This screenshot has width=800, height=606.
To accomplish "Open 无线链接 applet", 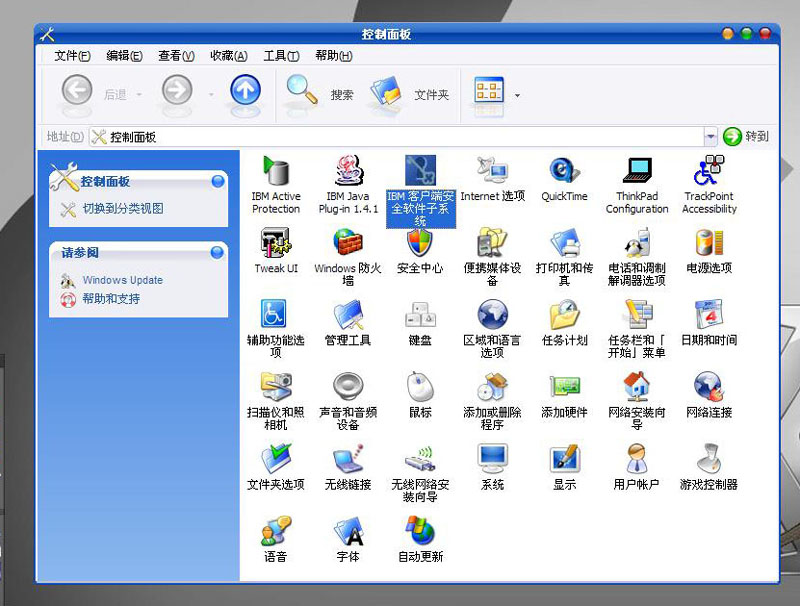I will [x=348, y=467].
